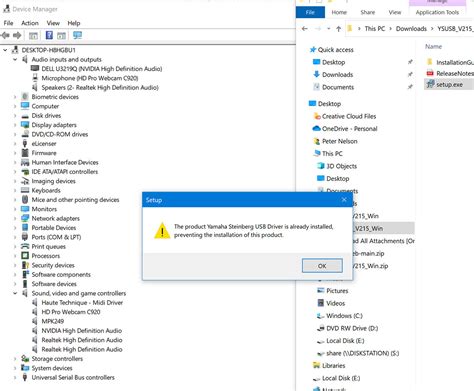Open the Help menu in Device Manager

point(74,23)
